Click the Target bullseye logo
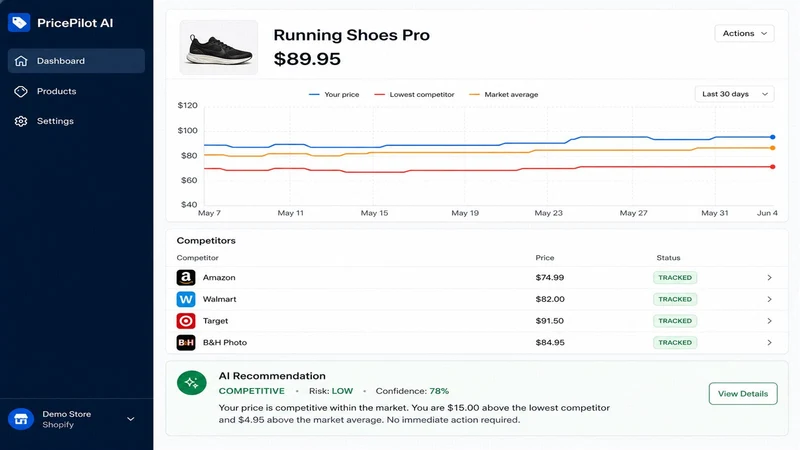Screen dimensions: 800x450 (186, 321)
